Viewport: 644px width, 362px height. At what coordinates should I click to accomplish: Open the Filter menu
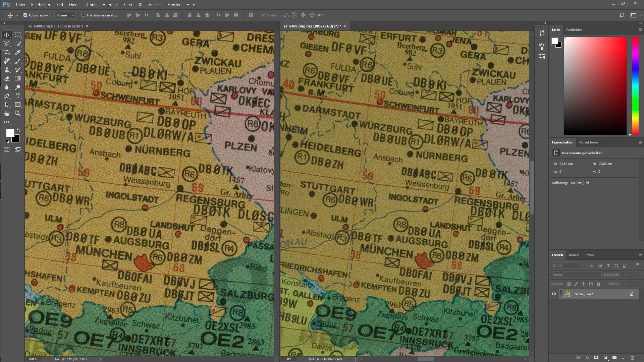pos(127,5)
